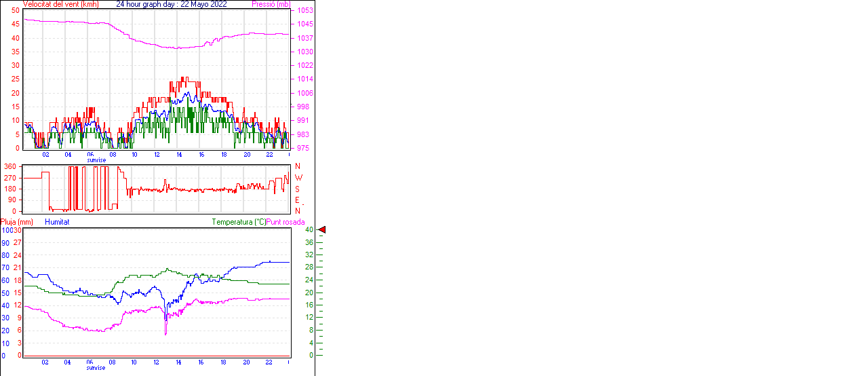This screenshot has width=868, height=376.
Task: Click the blue 'Humitat' legend label
Action: click(57, 222)
